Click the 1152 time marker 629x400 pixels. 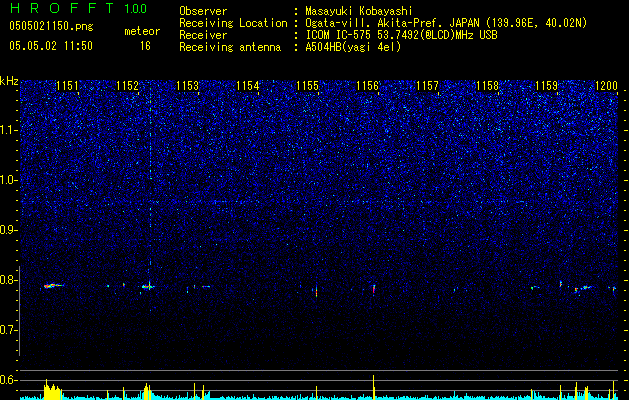pos(127,86)
